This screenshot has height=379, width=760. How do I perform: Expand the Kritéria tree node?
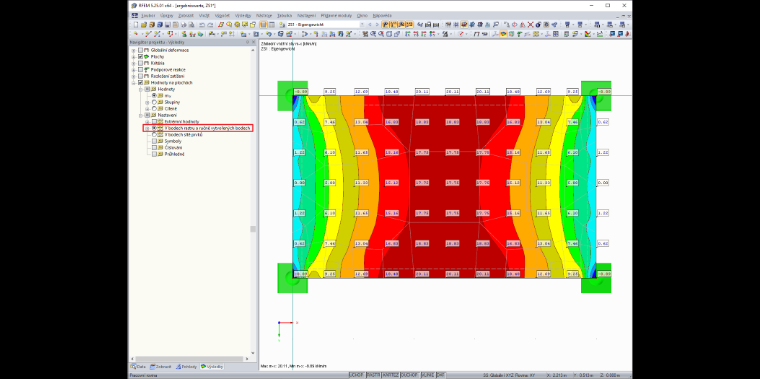click(133, 63)
